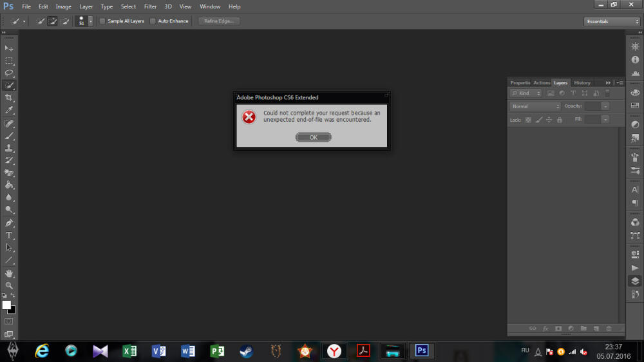
Task: Choose New Selection mode in options bar
Action: [x=40, y=21]
